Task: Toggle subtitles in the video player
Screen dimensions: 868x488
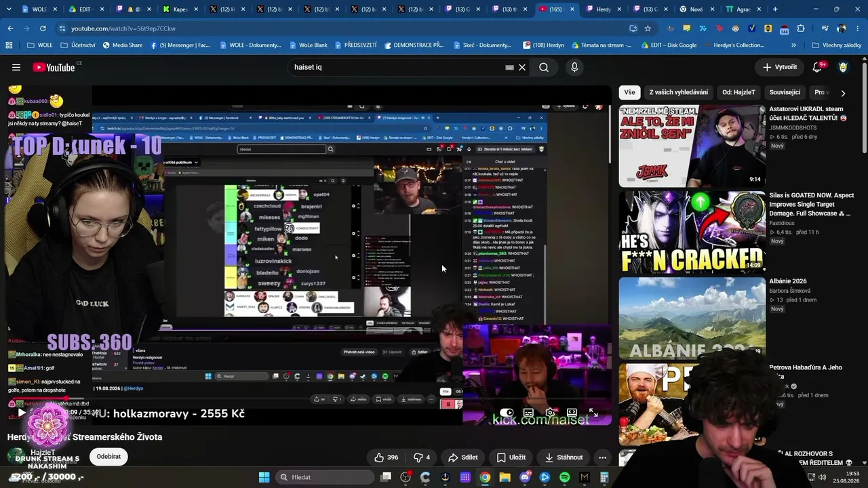Action: pyautogui.click(x=528, y=413)
